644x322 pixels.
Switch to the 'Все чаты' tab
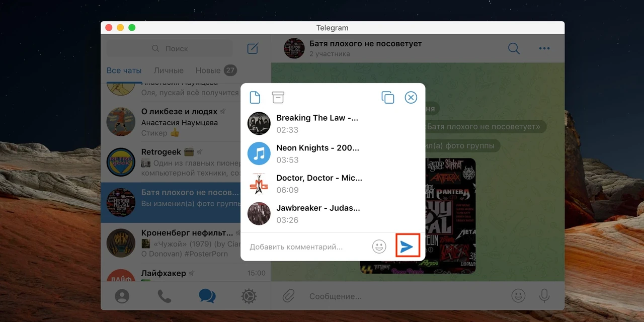tap(124, 70)
